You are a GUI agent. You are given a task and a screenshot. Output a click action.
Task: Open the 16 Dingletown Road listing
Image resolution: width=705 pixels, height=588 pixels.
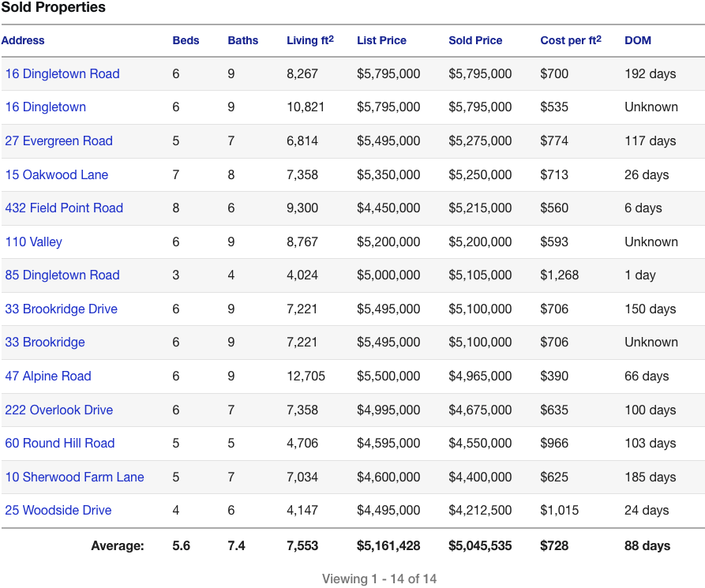(62, 73)
